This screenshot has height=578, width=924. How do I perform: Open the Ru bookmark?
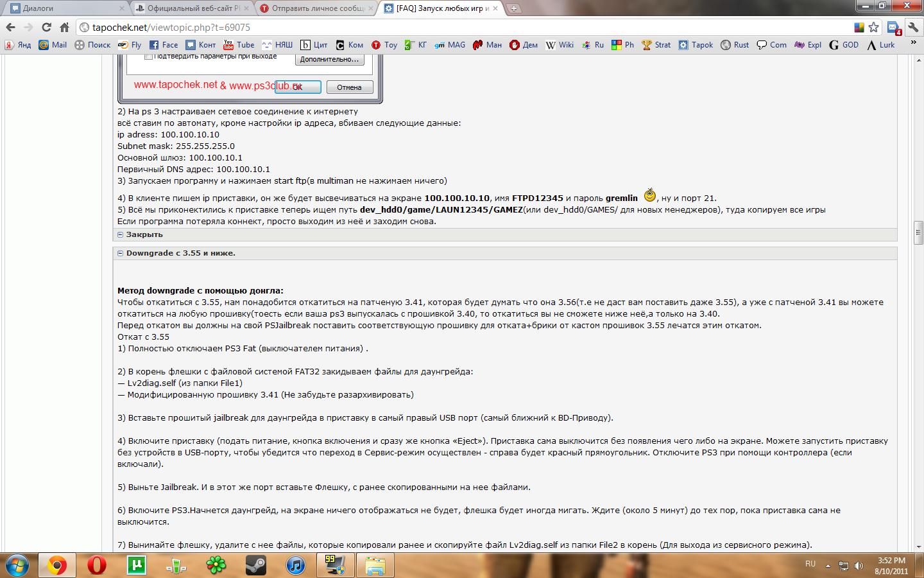(593, 45)
